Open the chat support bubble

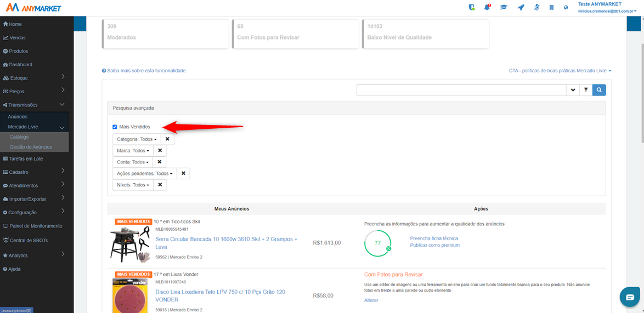coord(630,297)
